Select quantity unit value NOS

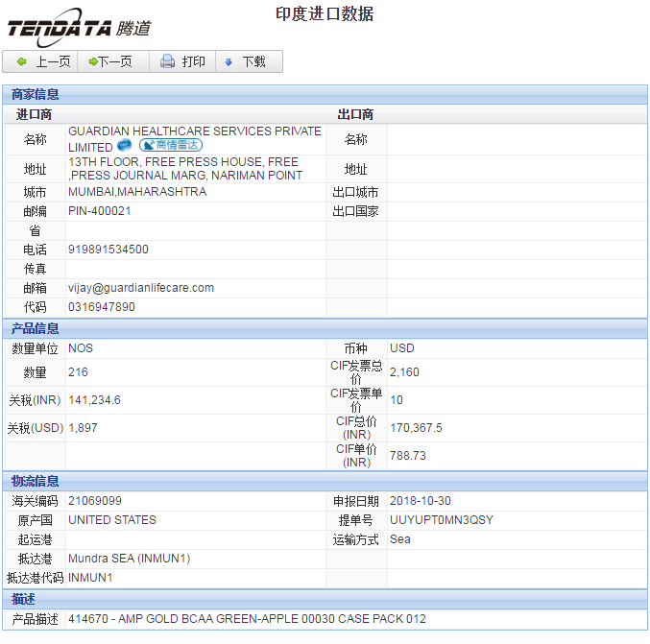tap(81, 348)
